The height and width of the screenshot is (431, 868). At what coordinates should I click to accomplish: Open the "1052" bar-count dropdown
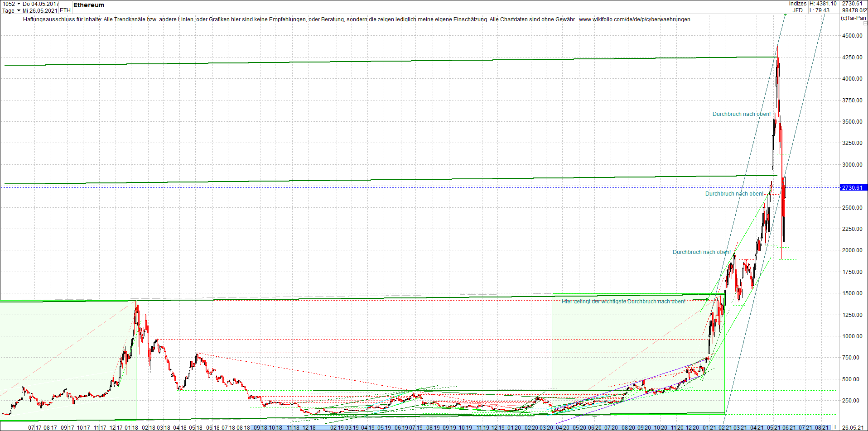click(x=18, y=4)
